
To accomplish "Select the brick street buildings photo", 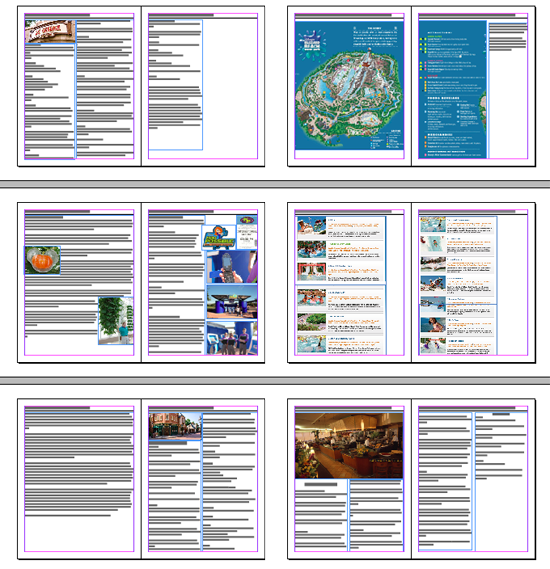I will click(x=175, y=426).
